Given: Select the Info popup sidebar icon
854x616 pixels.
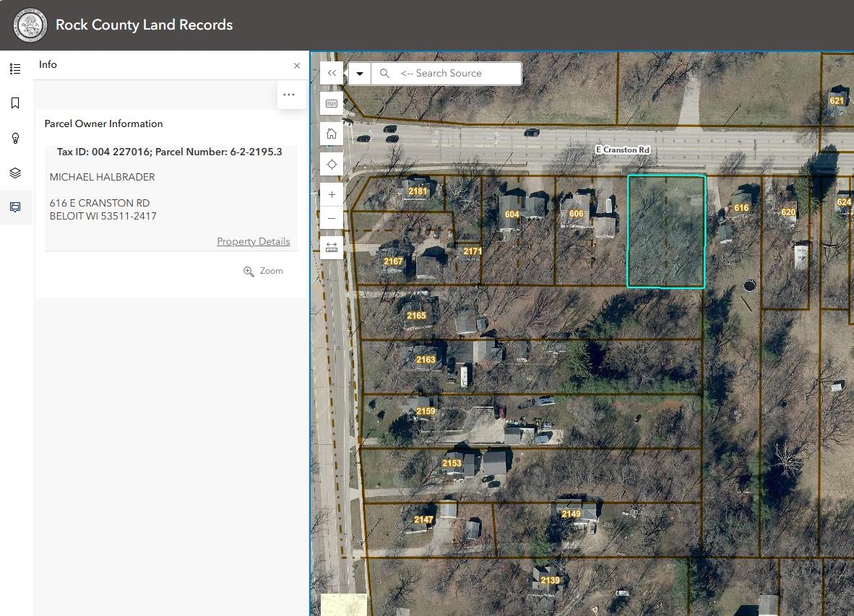Looking at the screenshot, I should tap(15, 207).
